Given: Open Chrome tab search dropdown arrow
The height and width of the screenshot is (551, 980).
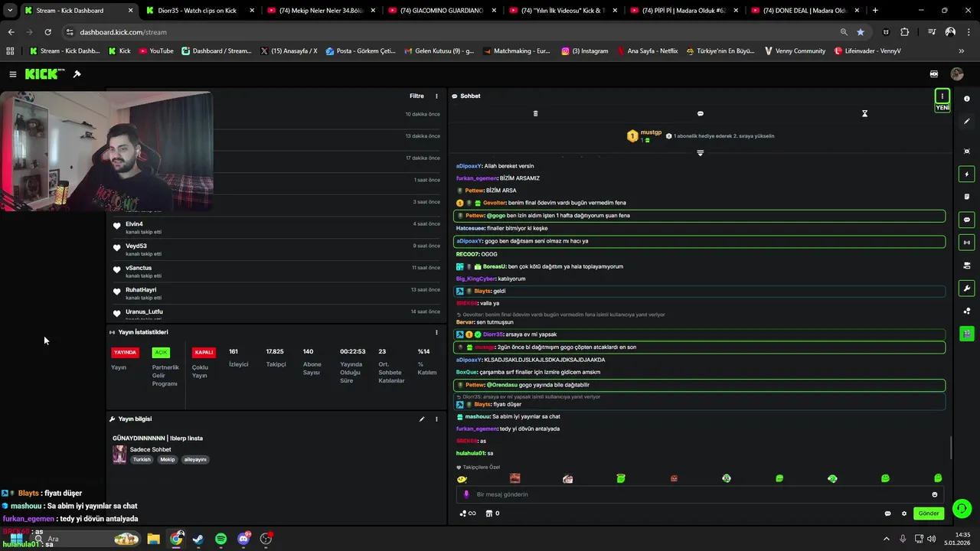Looking at the screenshot, I should (10, 10).
